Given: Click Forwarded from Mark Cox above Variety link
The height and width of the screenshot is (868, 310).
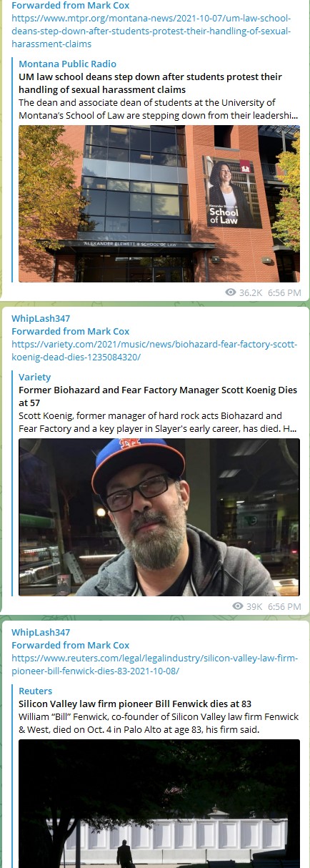Looking at the screenshot, I should pos(70,332).
